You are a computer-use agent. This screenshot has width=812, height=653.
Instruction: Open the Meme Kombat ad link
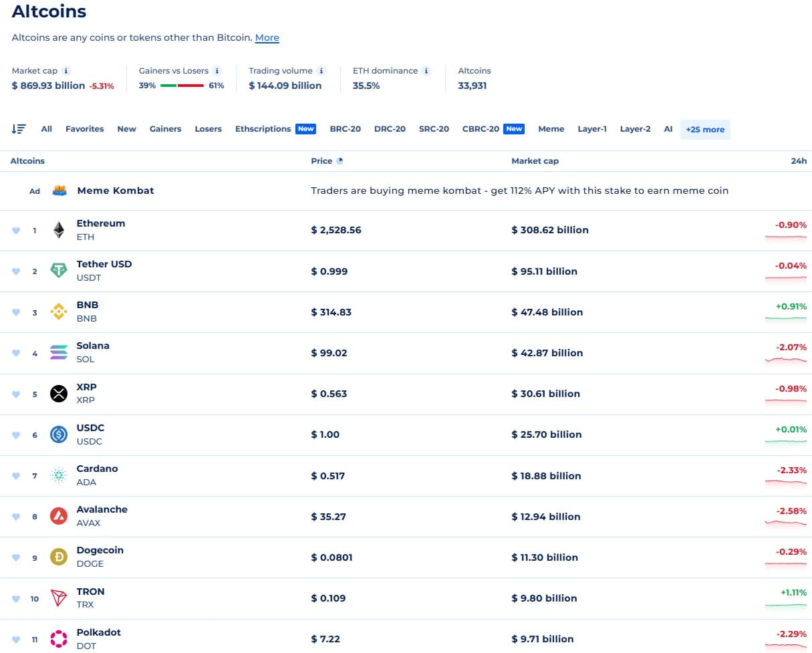point(115,190)
